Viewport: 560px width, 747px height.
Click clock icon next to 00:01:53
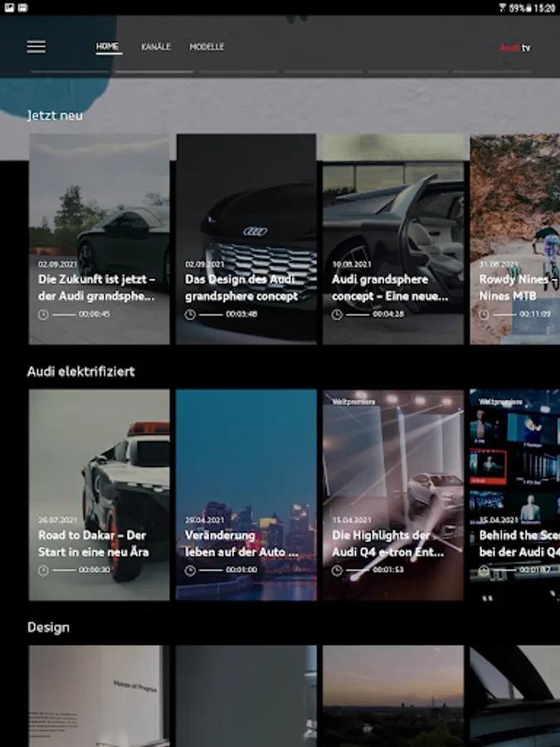point(337,570)
